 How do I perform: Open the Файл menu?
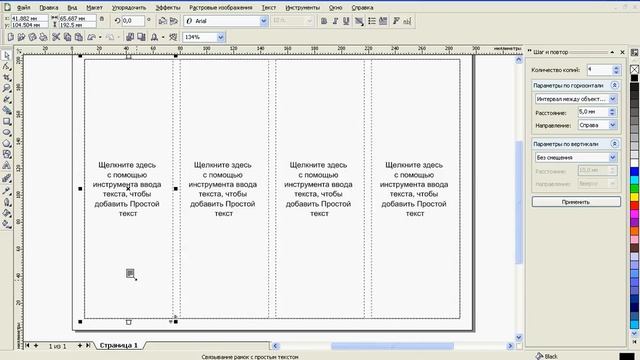click(23, 8)
